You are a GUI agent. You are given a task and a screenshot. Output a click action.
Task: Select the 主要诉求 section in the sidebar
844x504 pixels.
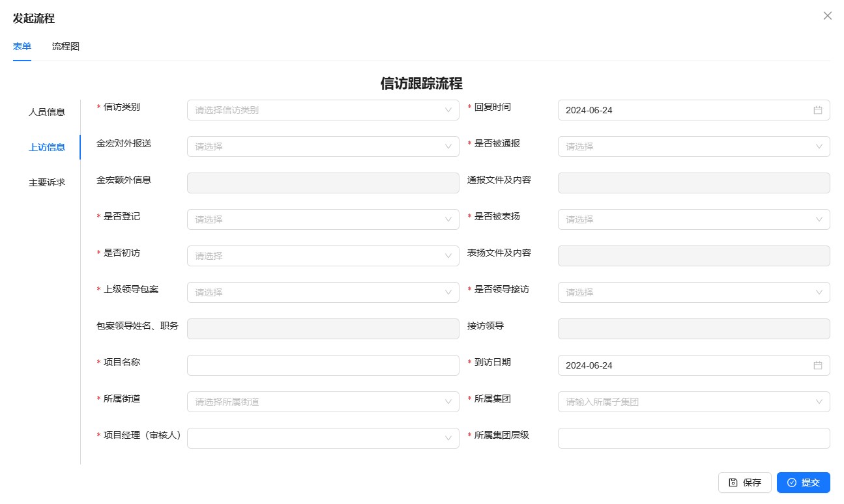coord(46,182)
